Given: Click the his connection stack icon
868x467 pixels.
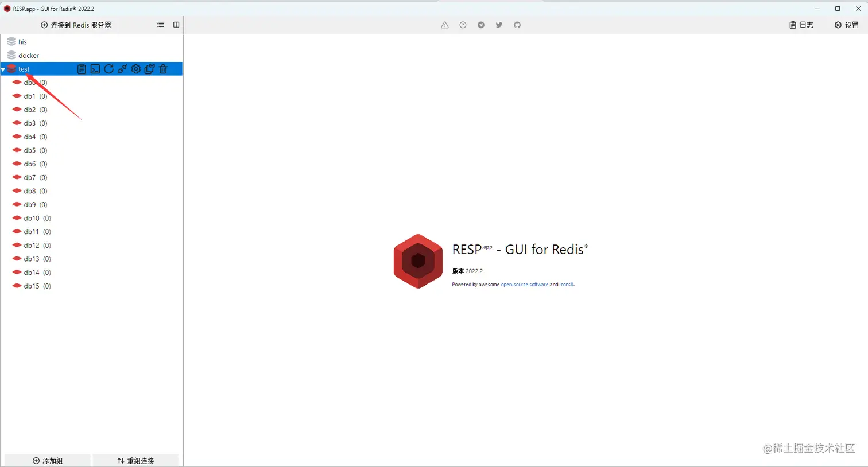Looking at the screenshot, I should (11, 42).
